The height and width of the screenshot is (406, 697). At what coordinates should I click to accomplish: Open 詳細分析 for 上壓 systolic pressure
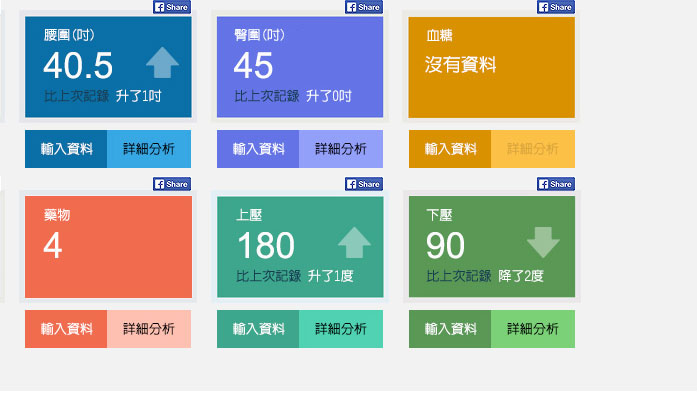pos(341,329)
